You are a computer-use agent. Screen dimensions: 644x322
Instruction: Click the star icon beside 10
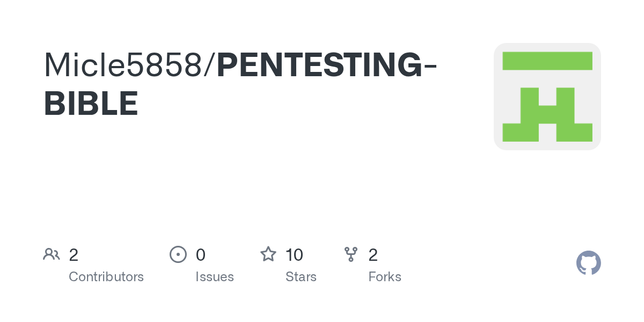click(x=268, y=254)
